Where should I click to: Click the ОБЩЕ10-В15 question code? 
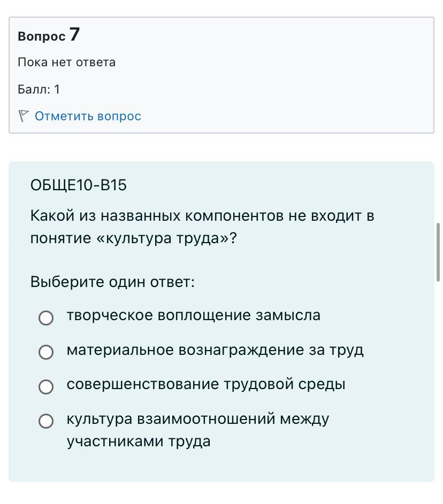click(x=78, y=185)
